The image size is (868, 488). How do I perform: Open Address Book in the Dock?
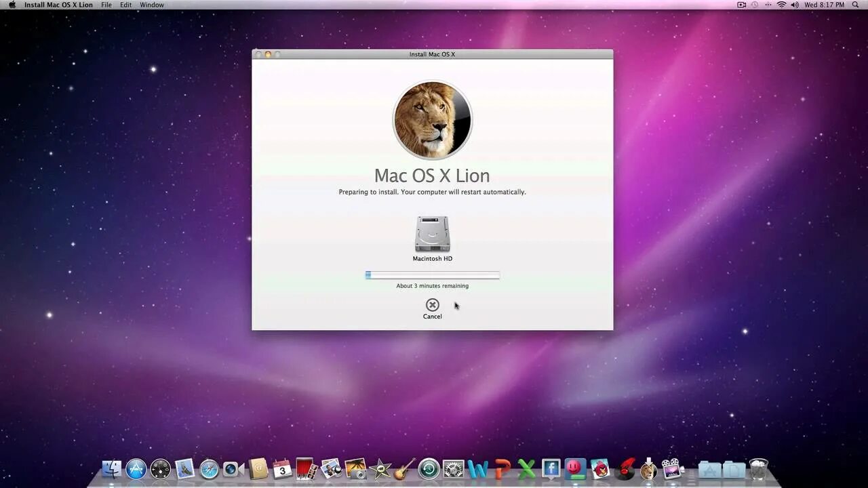click(x=258, y=469)
